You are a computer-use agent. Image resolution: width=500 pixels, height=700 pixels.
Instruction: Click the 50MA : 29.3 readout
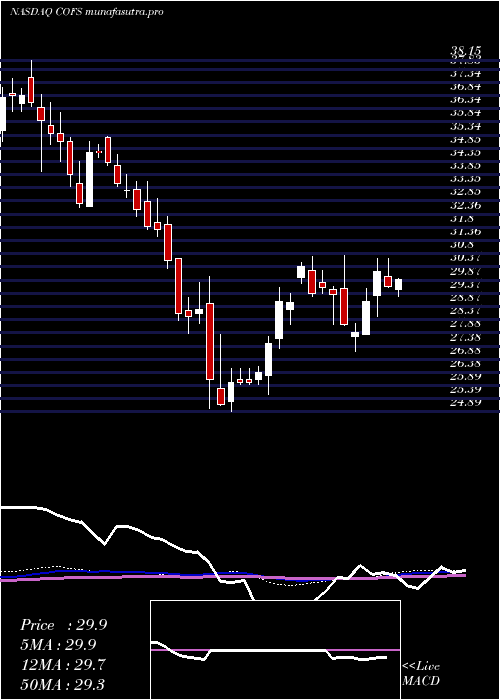[62, 684]
